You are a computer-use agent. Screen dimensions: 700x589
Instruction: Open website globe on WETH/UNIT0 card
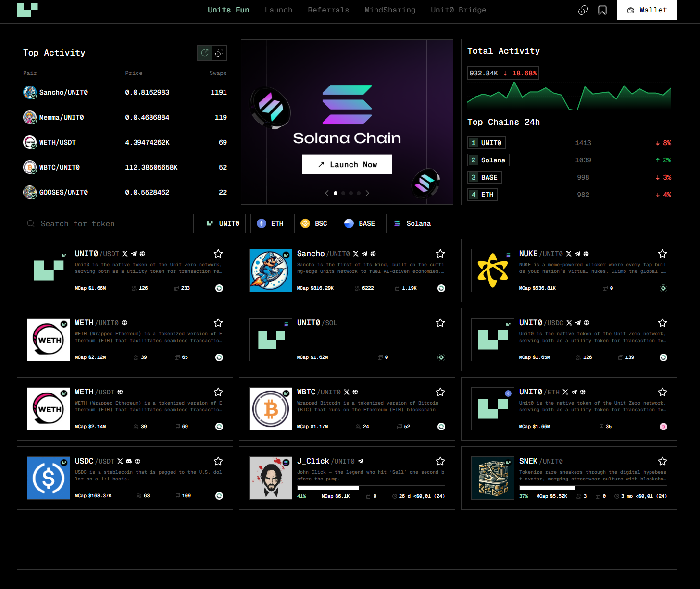[x=125, y=323]
